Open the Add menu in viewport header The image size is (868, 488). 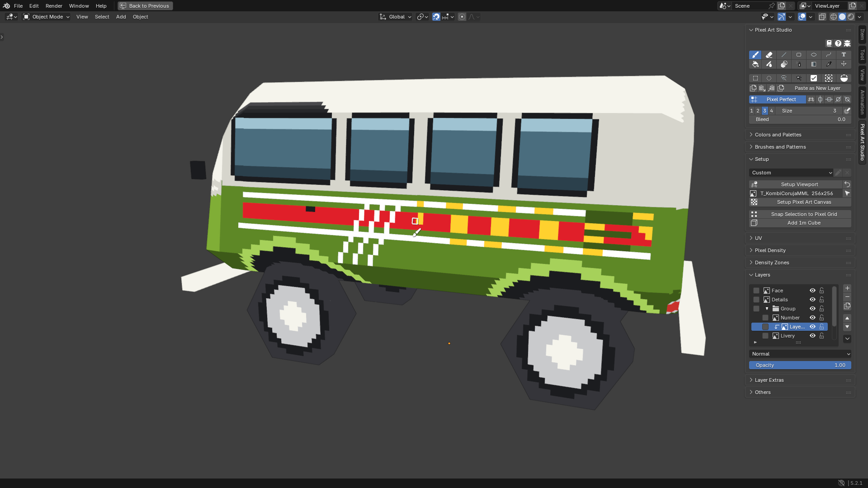click(x=121, y=17)
